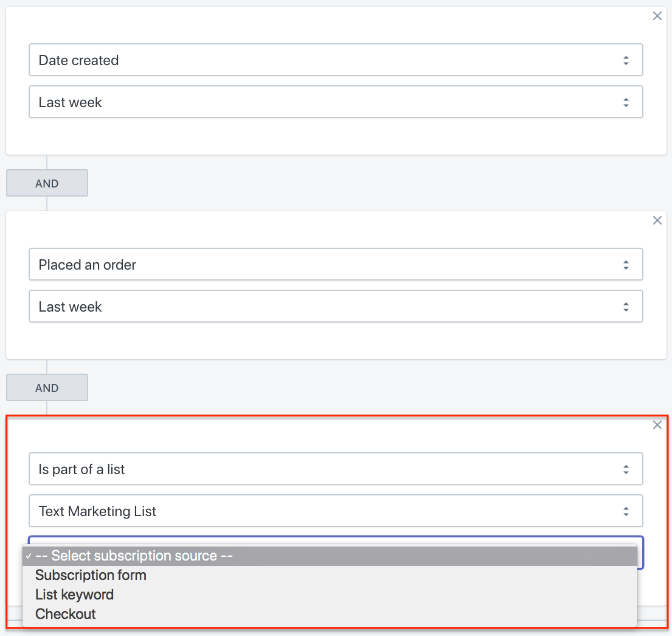
Task: Click the up-down arrows on Date created selector
Action: point(626,60)
